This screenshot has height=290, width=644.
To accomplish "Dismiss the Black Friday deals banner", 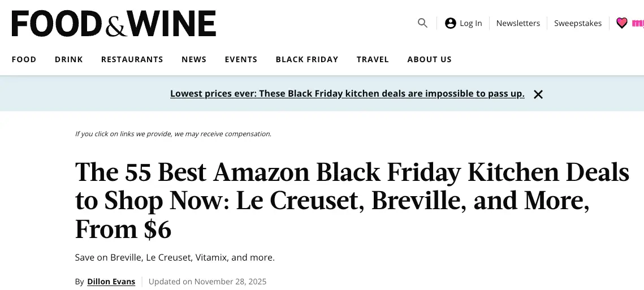I will click(x=538, y=94).
